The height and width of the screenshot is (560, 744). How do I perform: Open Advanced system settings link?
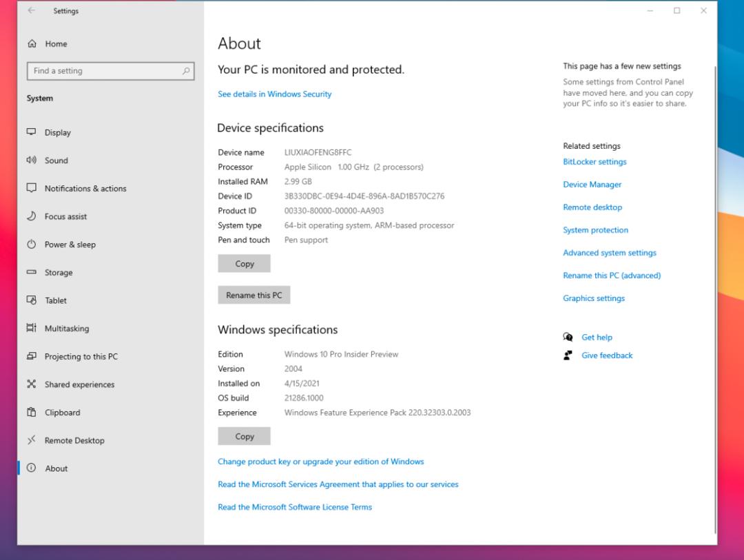[610, 253]
